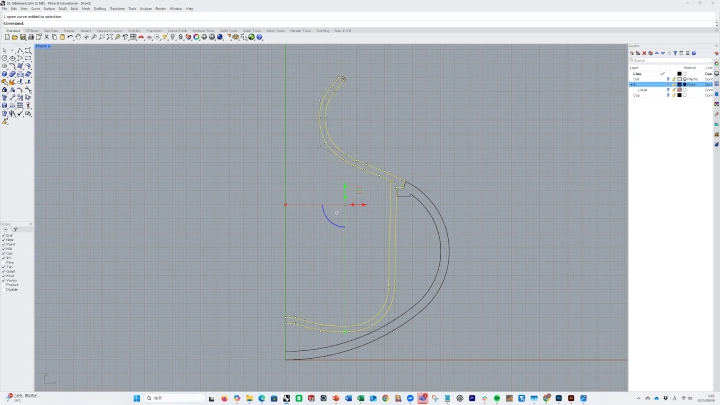720x405 pixels.
Task: Toggle the Int osnap checkbox
Action: (x=4, y=258)
